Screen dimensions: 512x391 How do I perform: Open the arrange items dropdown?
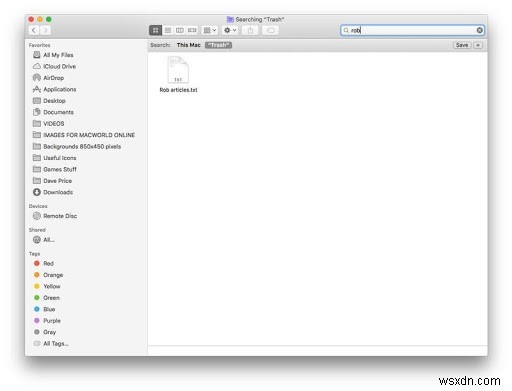210,30
